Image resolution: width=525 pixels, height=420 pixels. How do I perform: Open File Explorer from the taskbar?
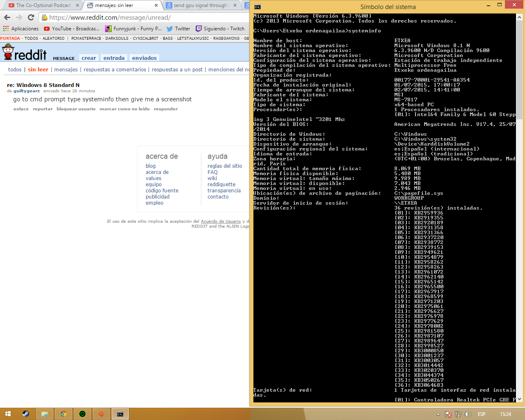point(44,414)
